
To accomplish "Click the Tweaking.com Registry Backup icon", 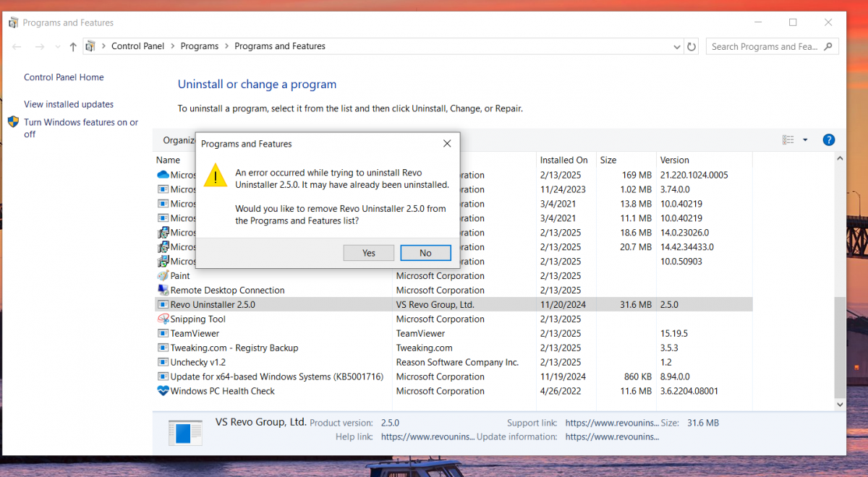I will pos(163,348).
